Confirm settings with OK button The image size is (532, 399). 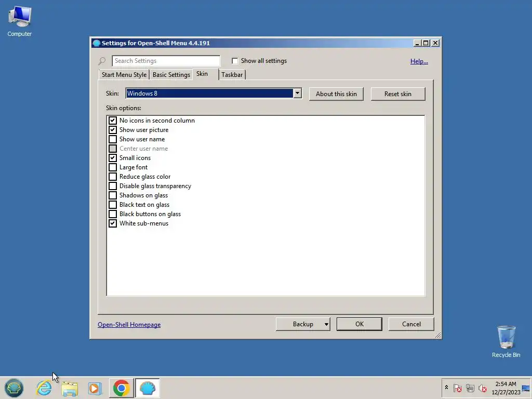(360, 324)
